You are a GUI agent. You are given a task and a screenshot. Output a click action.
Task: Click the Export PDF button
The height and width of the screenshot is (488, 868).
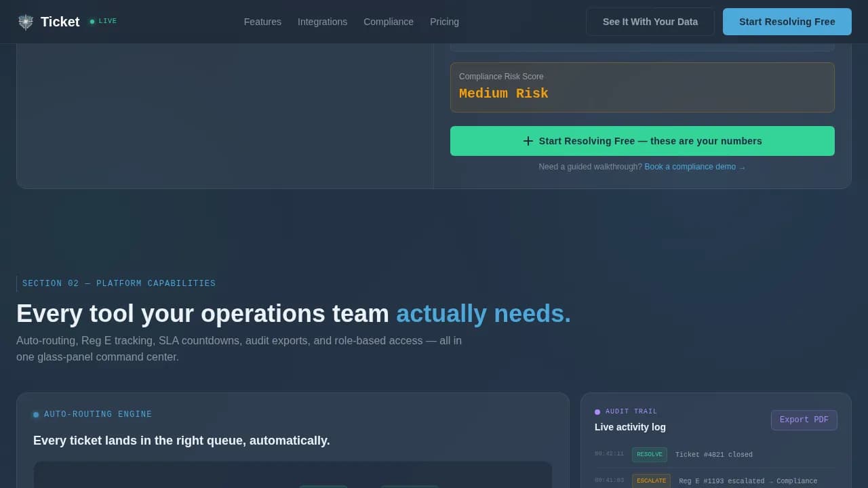[804, 420]
